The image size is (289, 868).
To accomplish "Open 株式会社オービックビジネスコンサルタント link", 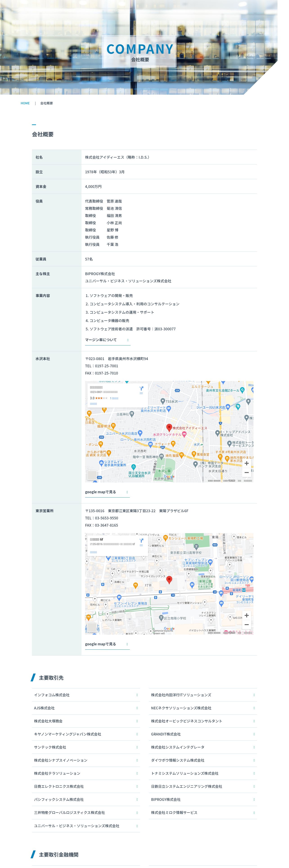I will [x=203, y=721].
